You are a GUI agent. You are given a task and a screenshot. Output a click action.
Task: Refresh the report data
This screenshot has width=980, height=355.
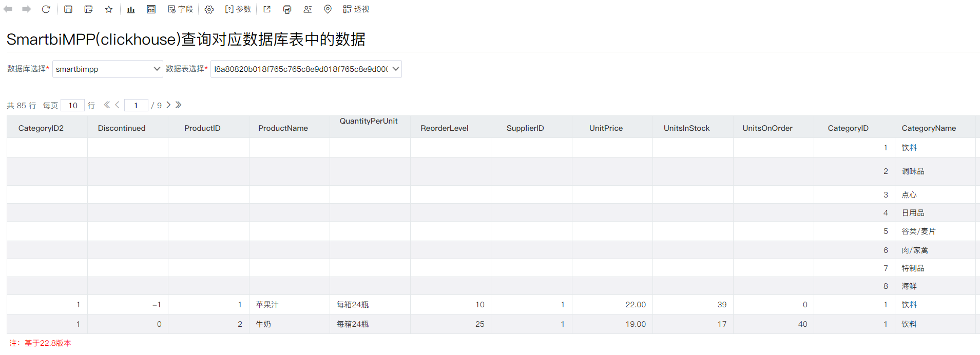[x=46, y=9]
